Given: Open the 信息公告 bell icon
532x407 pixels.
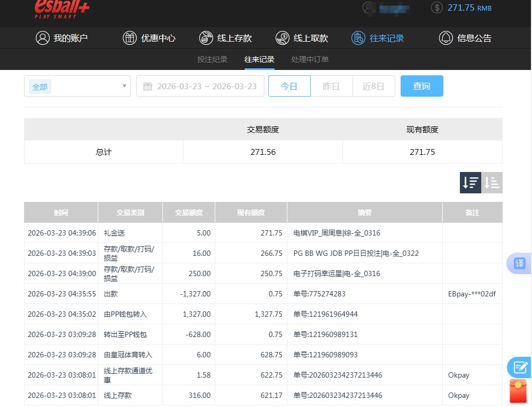Looking at the screenshot, I should pos(445,38).
